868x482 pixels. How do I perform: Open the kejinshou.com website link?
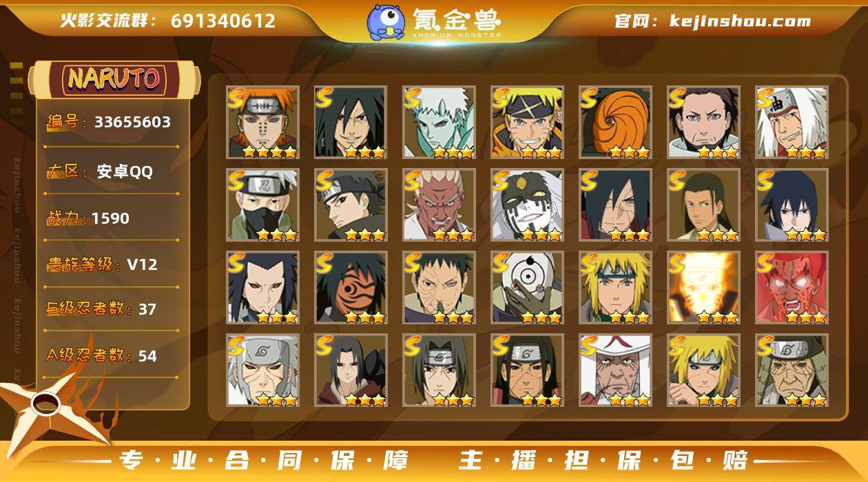coord(712,21)
